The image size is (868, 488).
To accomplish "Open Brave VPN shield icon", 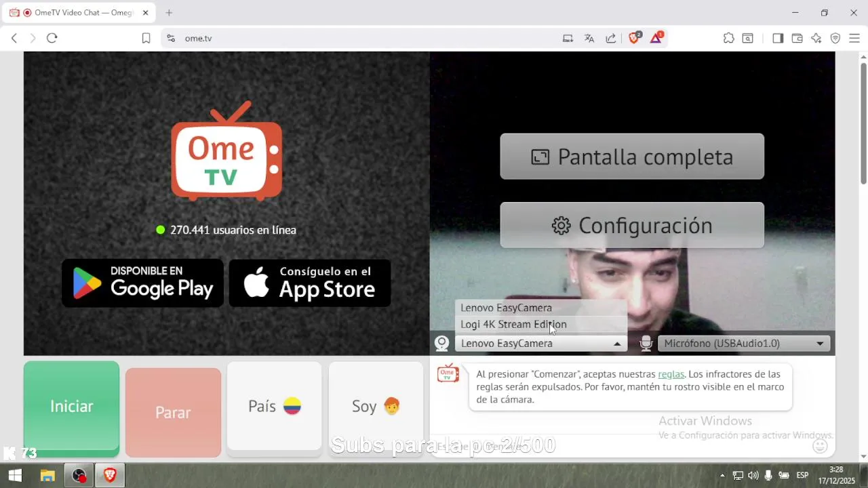I will (x=835, y=39).
